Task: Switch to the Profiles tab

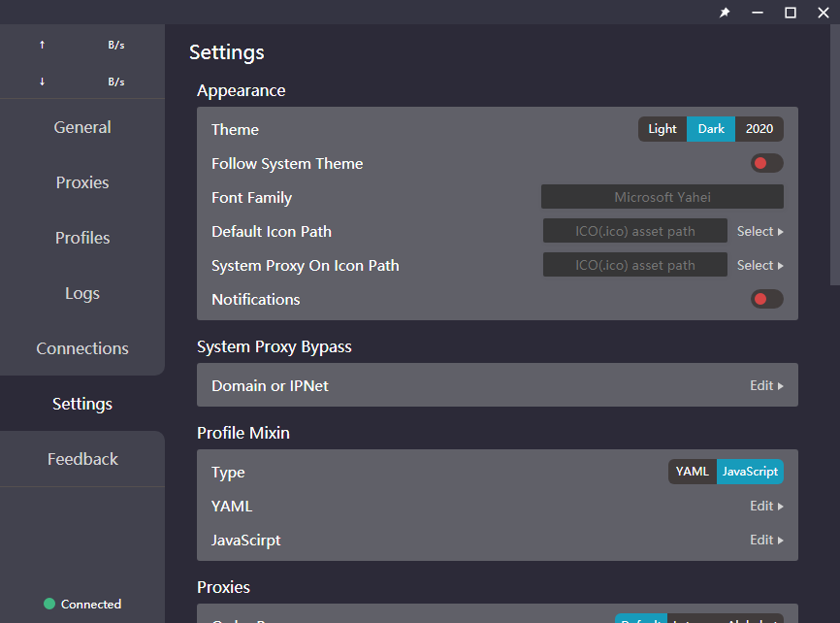Action: click(x=82, y=238)
